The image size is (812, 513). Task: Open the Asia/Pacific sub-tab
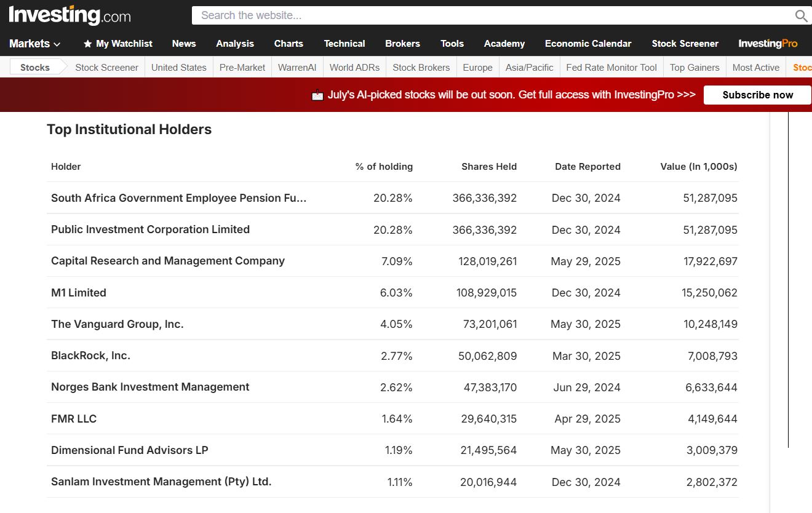click(529, 68)
